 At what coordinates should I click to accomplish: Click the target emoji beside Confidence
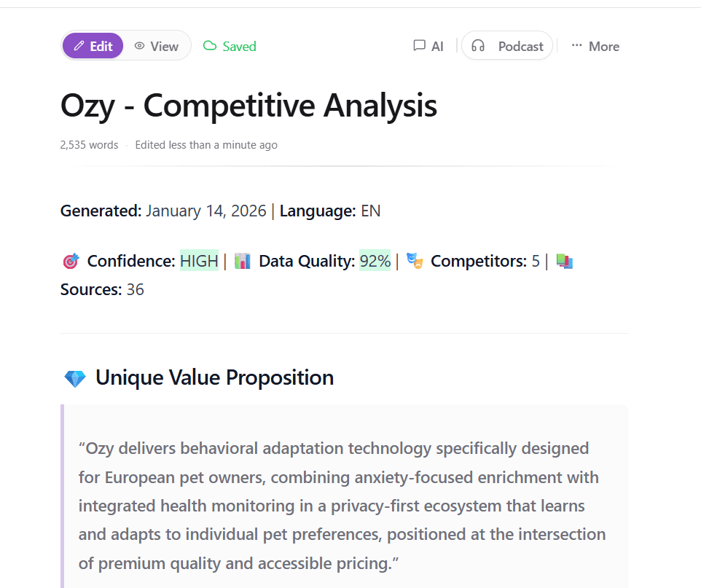tap(71, 261)
